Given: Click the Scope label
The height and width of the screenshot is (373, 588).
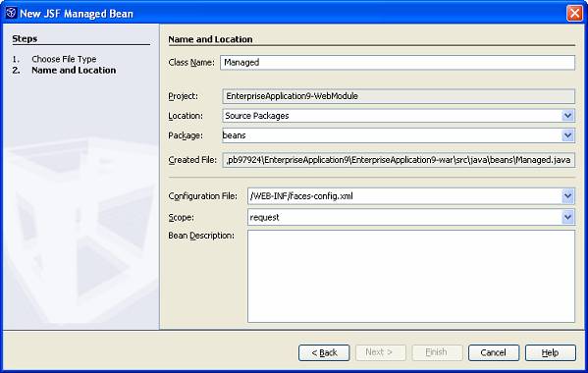Looking at the screenshot, I should coord(182,218).
